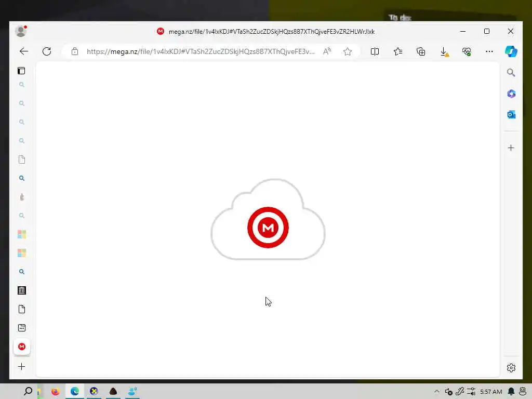Open Windows taskbar search
Image resolution: width=532 pixels, height=399 pixels.
pos(28,392)
